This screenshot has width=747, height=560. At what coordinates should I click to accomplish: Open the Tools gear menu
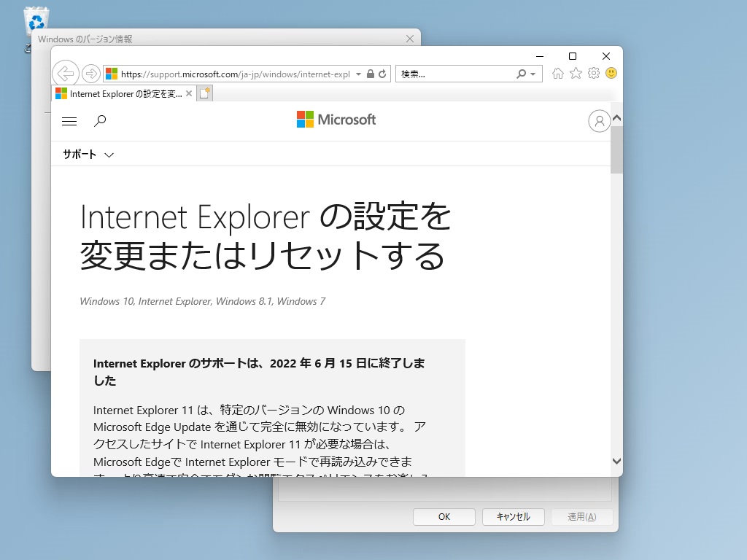[x=593, y=73]
